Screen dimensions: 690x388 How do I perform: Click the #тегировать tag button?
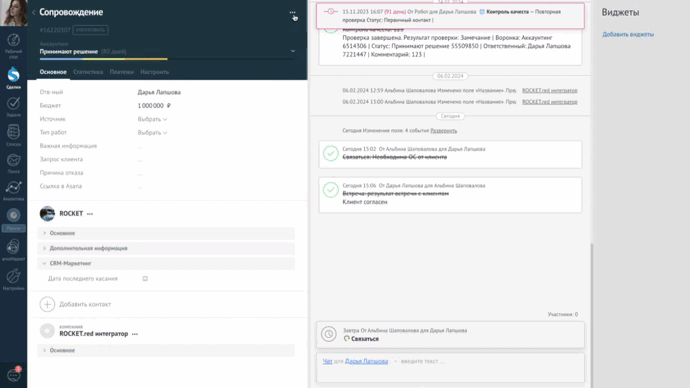point(90,30)
